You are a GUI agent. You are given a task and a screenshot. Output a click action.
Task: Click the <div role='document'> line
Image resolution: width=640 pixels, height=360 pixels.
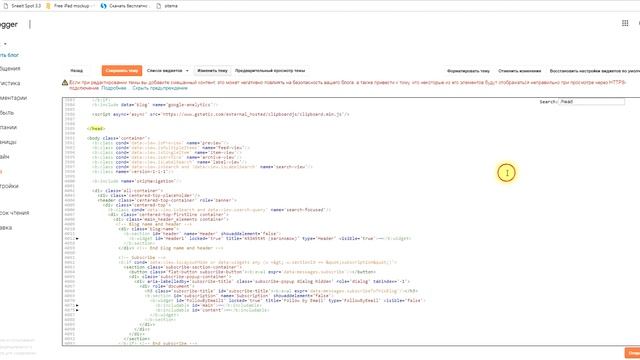coord(166,287)
